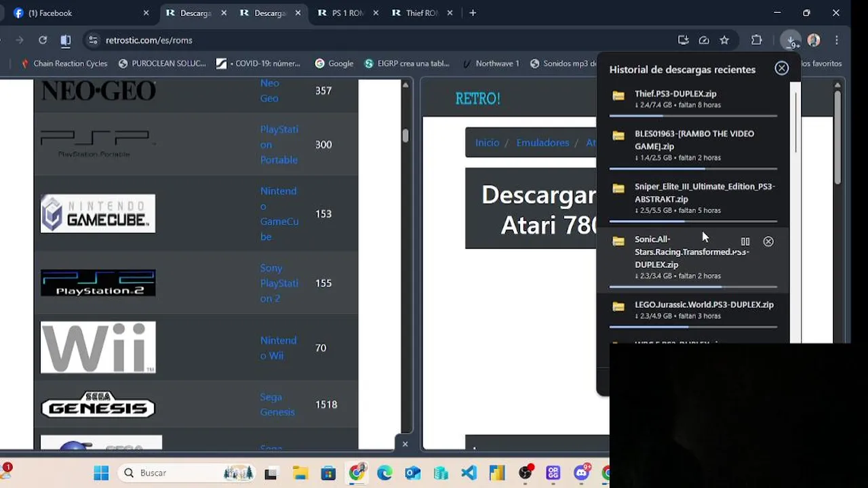The image size is (868, 488).
Task: Open the Google bookmark
Action: pyautogui.click(x=334, y=63)
